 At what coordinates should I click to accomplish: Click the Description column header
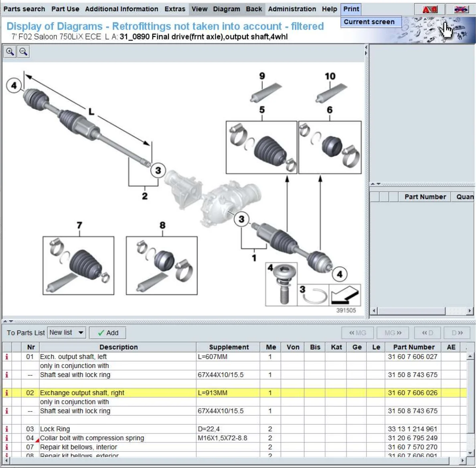coord(118,347)
